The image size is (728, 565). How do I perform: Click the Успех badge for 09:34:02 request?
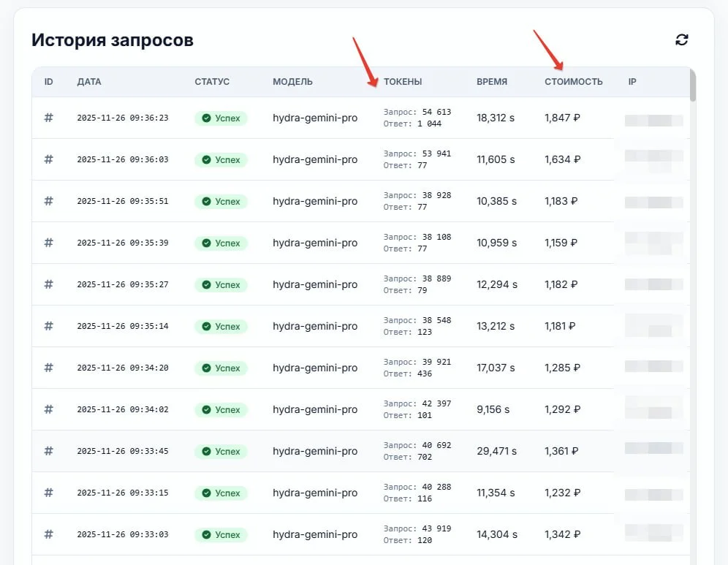pyautogui.click(x=221, y=410)
